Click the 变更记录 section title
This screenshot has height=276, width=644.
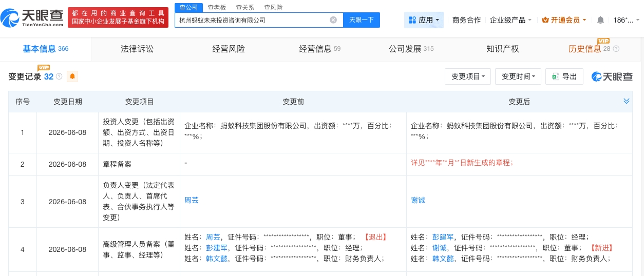point(25,76)
